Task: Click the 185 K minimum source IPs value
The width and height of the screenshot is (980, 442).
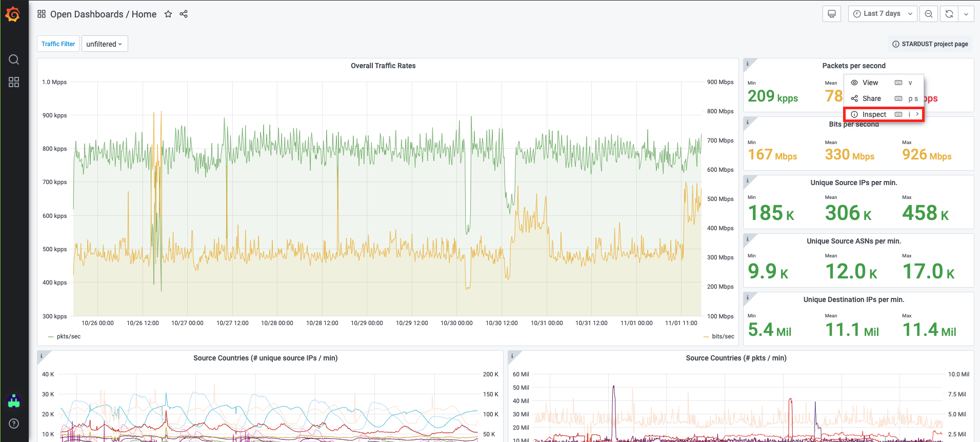Action: click(x=771, y=213)
